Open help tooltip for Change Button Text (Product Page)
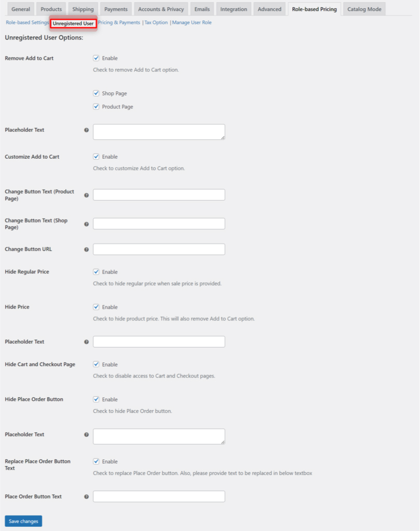Image resolution: width=420 pixels, height=531 pixels. (x=85, y=194)
